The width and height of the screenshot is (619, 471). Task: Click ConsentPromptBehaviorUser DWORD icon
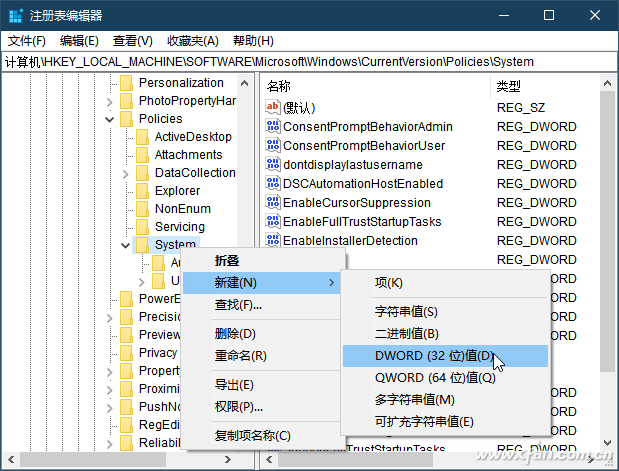273,145
